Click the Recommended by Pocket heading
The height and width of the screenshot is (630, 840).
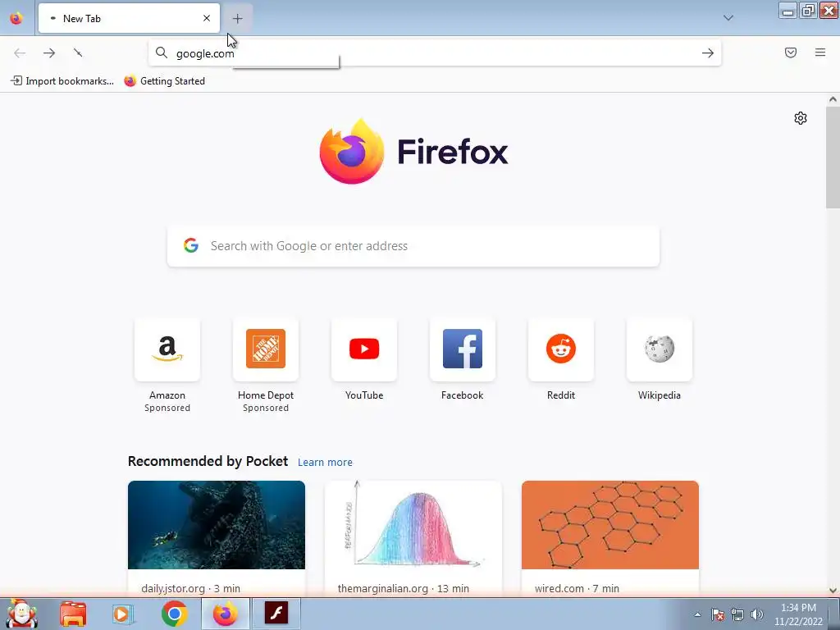pyautogui.click(x=208, y=461)
